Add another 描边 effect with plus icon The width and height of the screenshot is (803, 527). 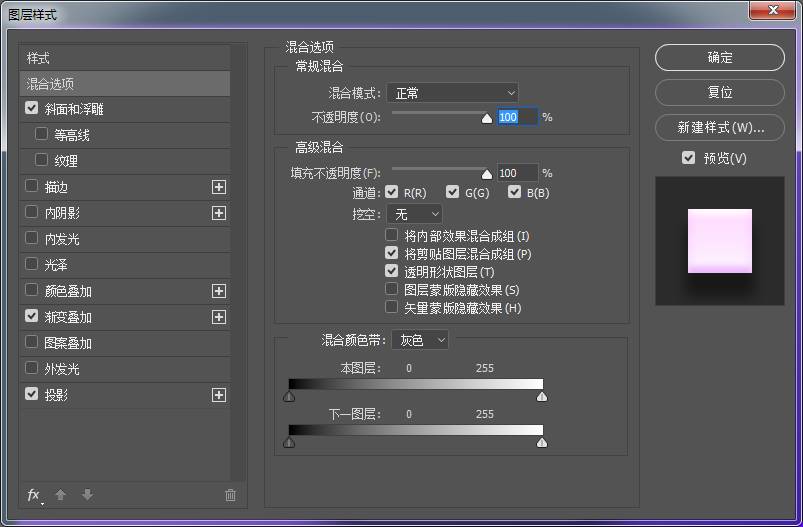click(x=219, y=187)
